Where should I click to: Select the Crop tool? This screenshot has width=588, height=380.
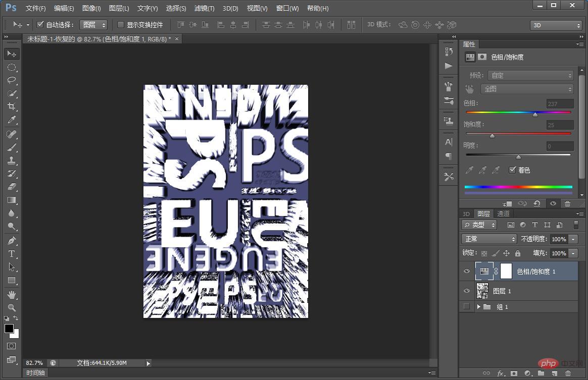12,106
